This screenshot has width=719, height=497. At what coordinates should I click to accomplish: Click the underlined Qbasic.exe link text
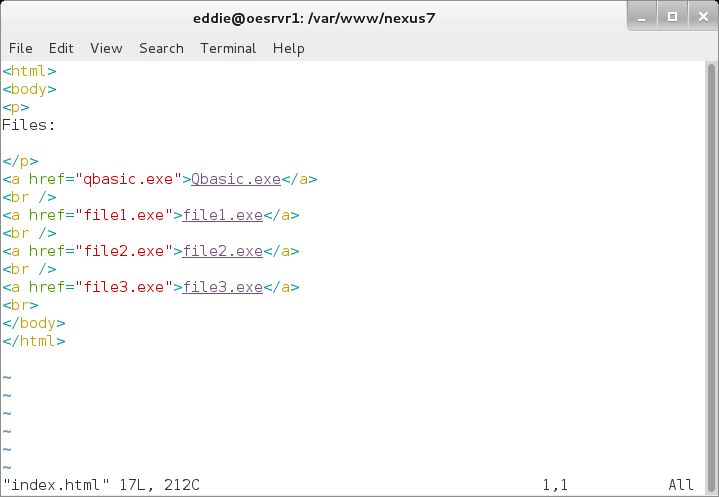[236, 179]
